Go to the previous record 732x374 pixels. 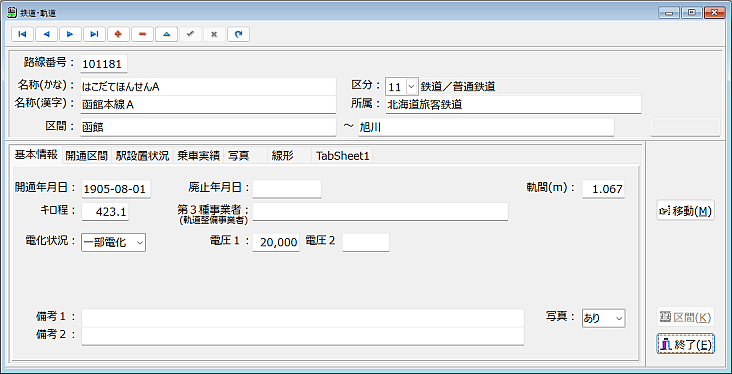(46, 34)
